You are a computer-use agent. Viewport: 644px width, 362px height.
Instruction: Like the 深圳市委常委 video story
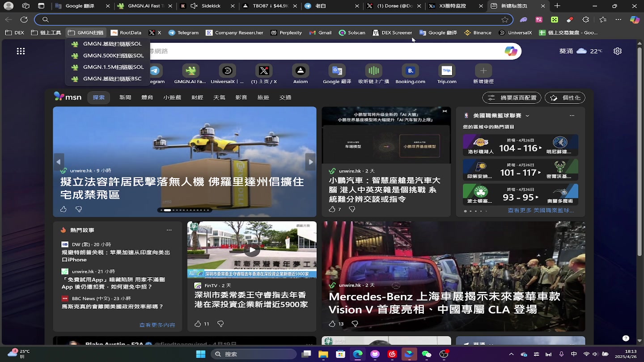click(198, 324)
